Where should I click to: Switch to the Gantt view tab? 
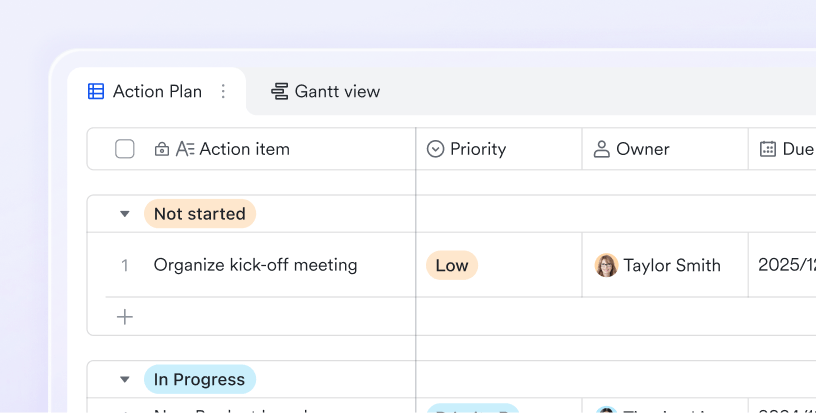(x=326, y=91)
